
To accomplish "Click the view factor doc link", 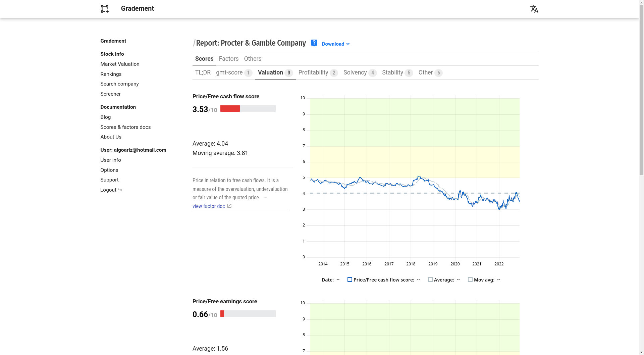I will coord(209,206).
